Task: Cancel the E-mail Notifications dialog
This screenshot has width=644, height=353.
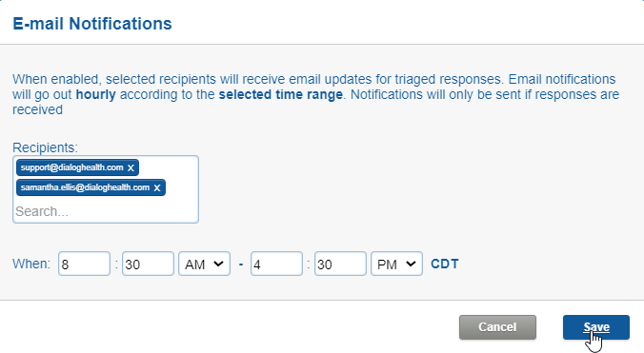Action: click(x=497, y=327)
